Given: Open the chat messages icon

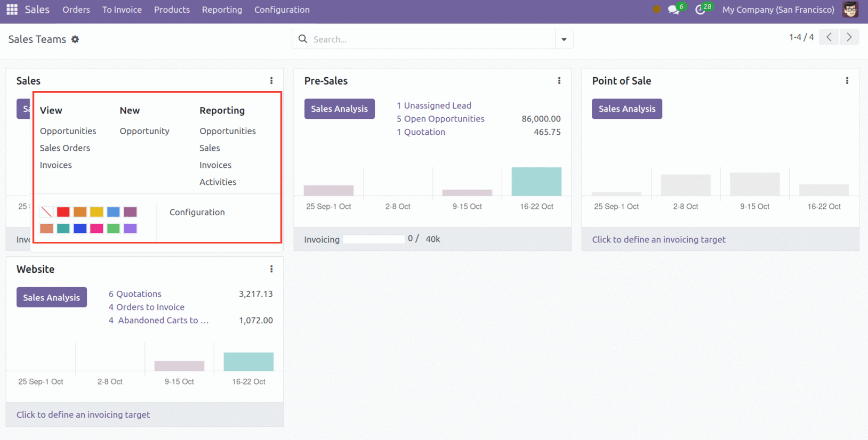Looking at the screenshot, I should [673, 10].
